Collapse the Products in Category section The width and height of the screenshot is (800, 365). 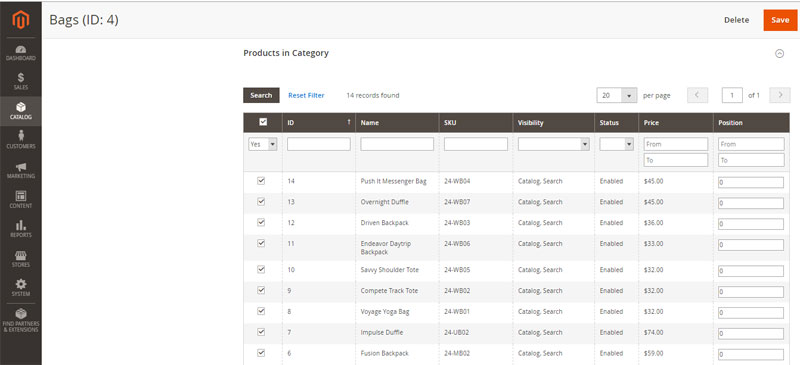click(x=779, y=53)
